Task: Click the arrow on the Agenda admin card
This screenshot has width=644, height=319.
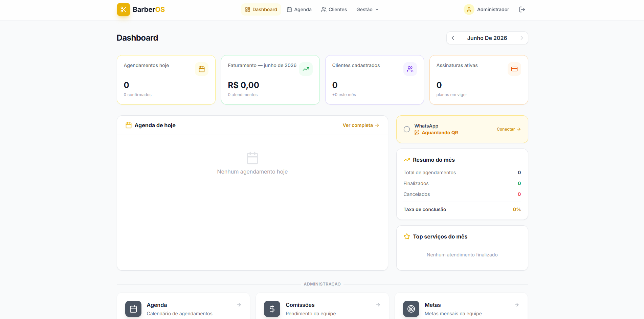Action: click(x=239, y=305)
